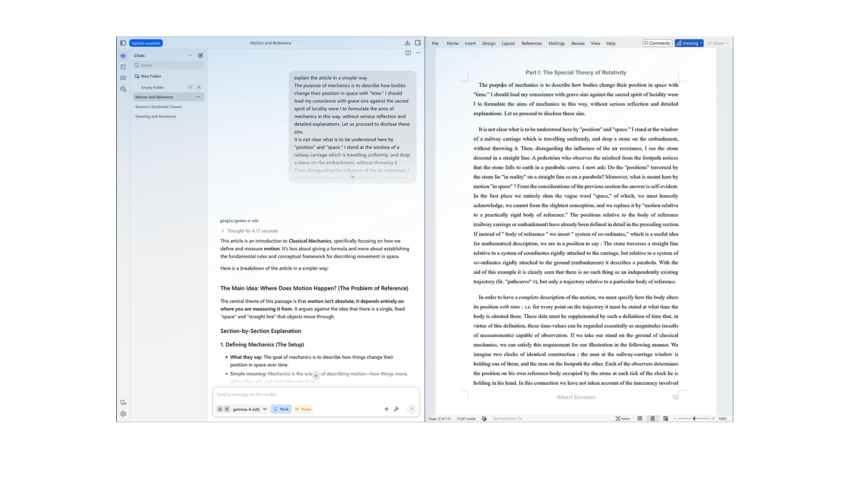Click the split view icon above chat

(408, 53)
